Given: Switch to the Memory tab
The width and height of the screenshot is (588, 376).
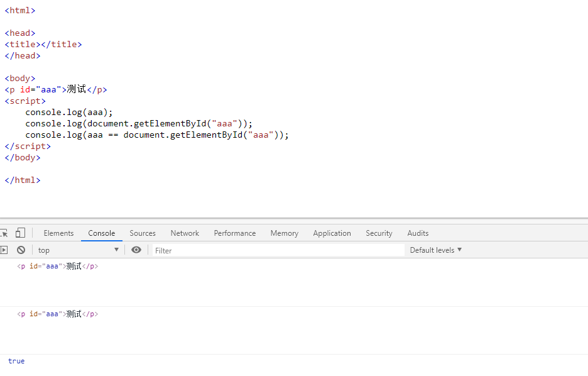Looking at the screenshot, I should point(284,233).
